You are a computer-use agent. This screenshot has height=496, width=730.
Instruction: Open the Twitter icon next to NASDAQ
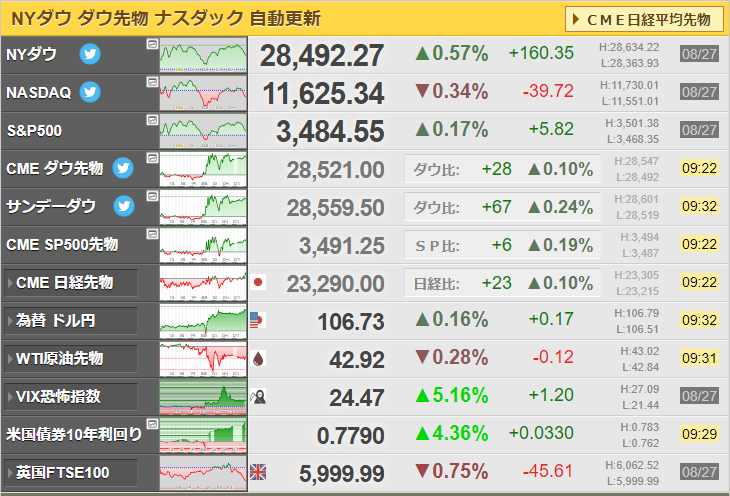coord(90,92)
